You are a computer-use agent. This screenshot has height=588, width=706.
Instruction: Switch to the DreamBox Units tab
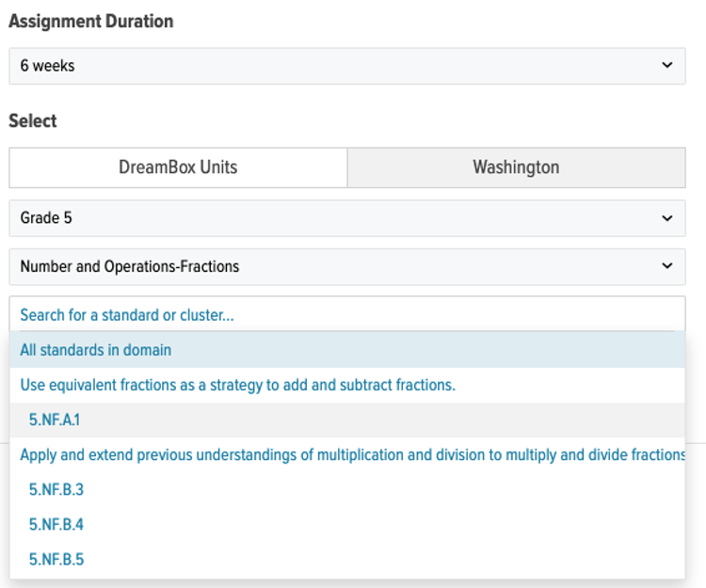click(x=178, y=167)
